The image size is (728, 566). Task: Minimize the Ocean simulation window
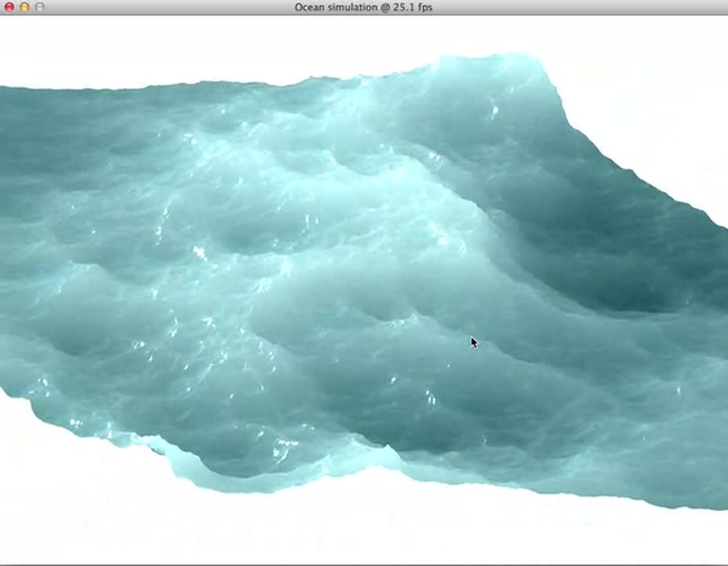[24, 7]
